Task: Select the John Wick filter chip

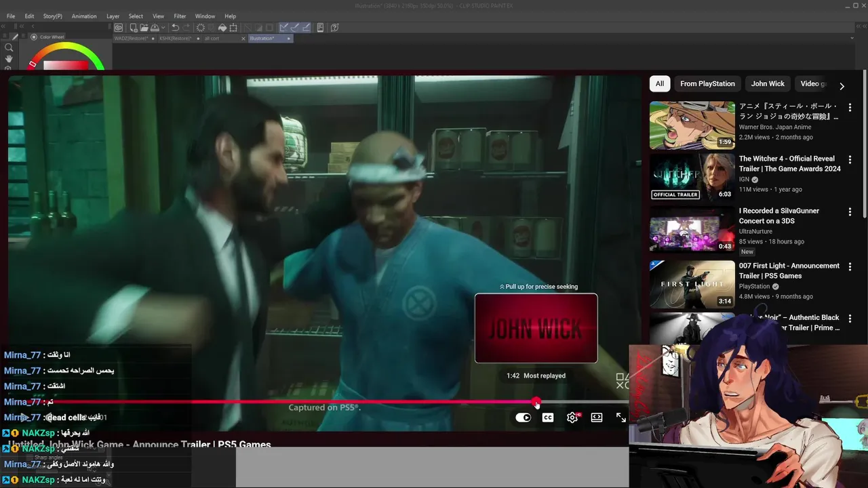Action: coord(768,83)
